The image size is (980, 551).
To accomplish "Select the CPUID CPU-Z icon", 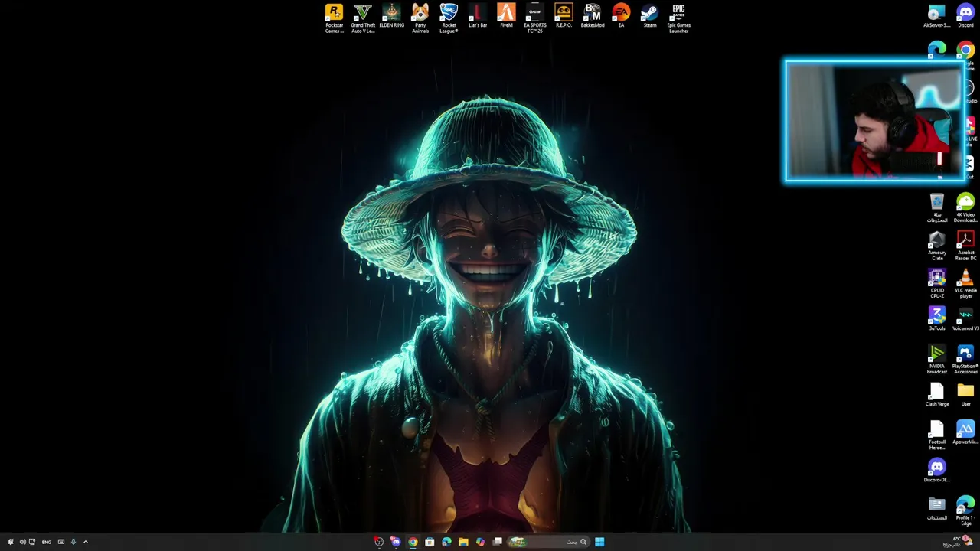I will point(937,284).
